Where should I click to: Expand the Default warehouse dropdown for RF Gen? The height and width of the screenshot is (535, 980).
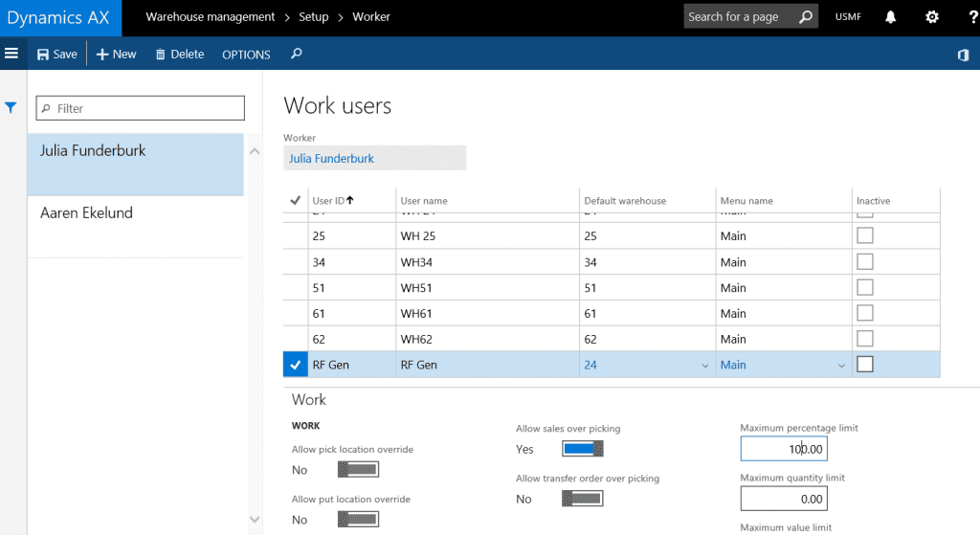(x=705, y=366)
